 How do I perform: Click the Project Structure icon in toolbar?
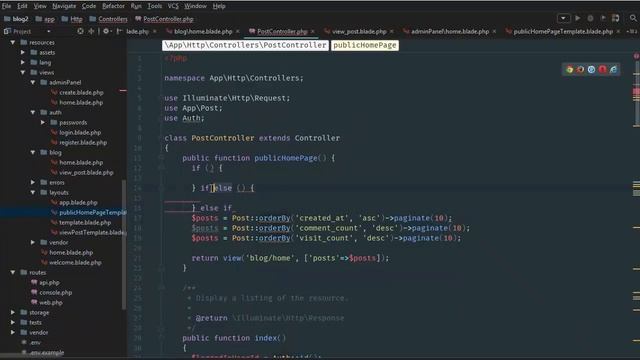(616, 18)
